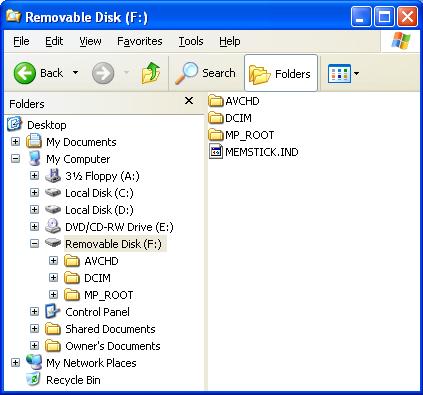Click the grey Forward arrow icon
This screenshot has width=423, height=395.
pos(103,73)
